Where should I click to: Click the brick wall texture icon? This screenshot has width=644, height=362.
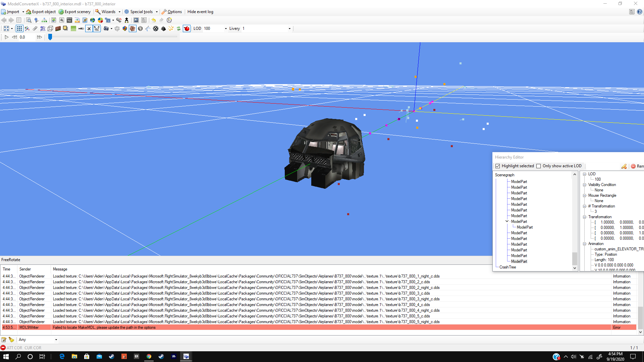[x=58, y=28]
